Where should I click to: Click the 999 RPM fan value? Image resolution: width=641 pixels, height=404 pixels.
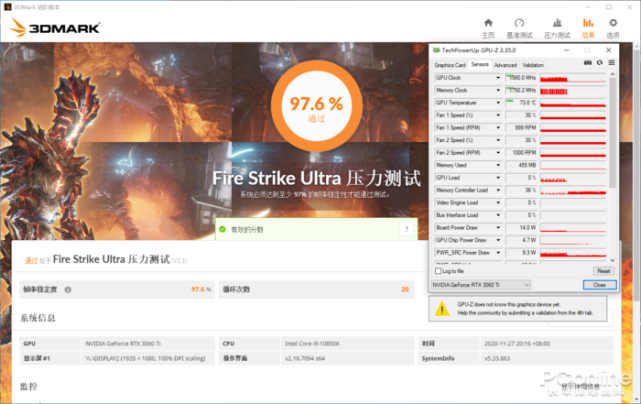tap(521, 128)
